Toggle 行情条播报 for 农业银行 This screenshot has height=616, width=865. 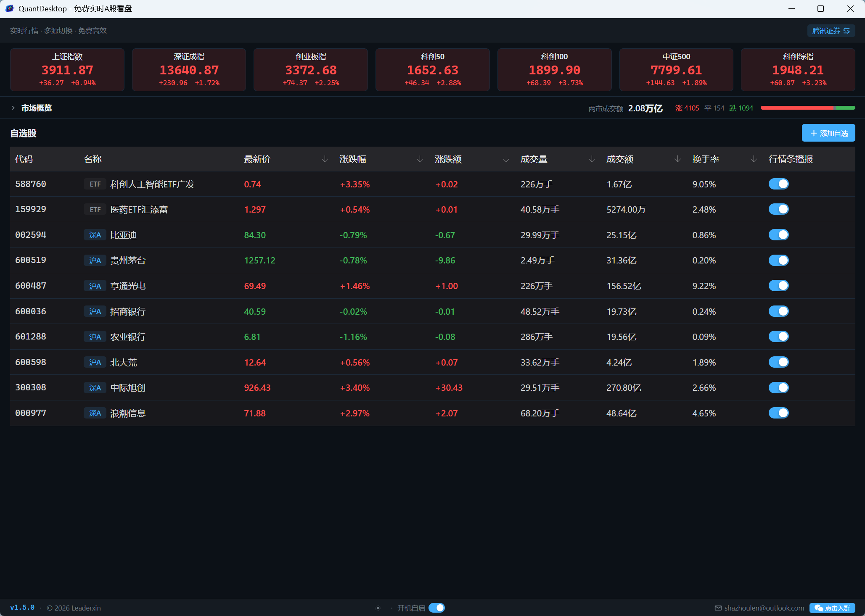pyautogui.click(x=778, y=337)
